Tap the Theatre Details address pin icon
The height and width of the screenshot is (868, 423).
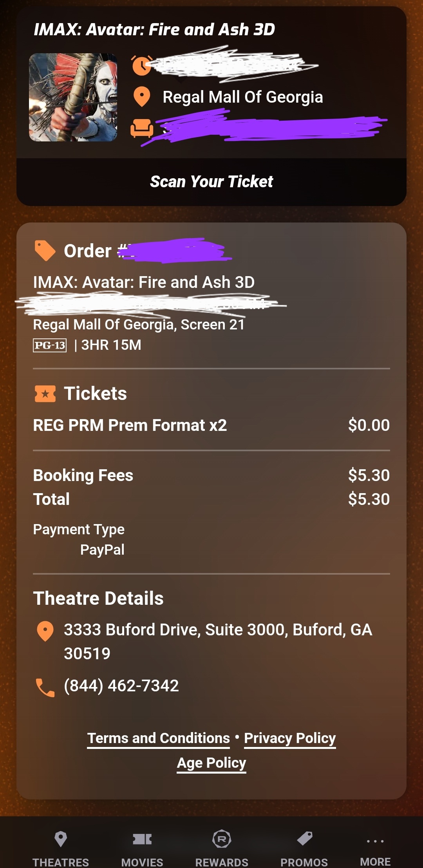pyautogui.click(x=45, y=631)
